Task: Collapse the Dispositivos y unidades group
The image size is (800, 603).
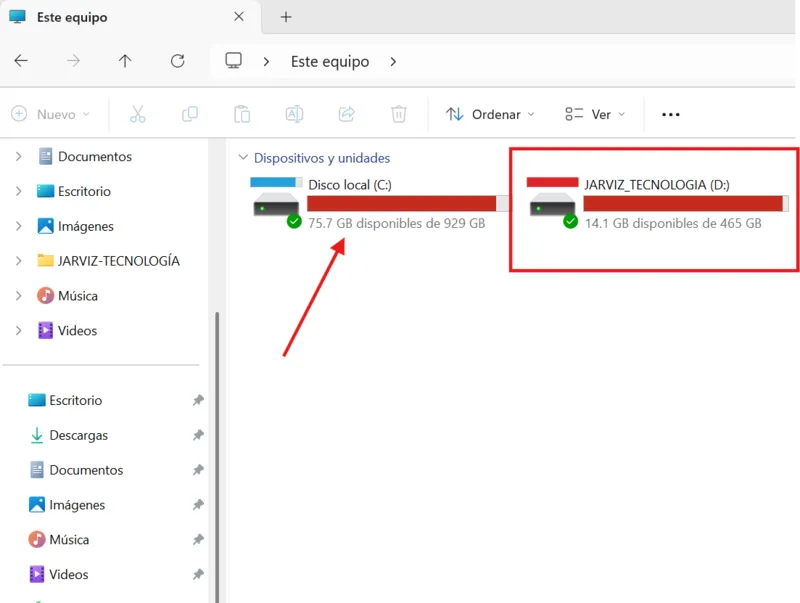Action: 243,157
